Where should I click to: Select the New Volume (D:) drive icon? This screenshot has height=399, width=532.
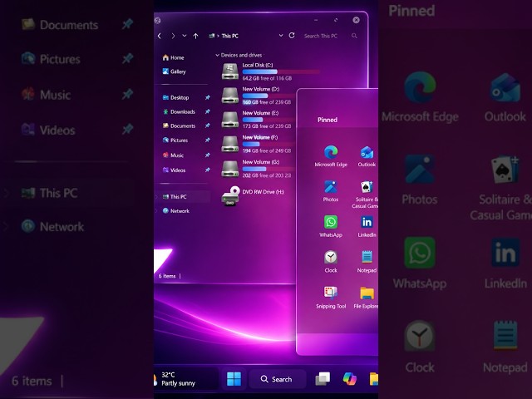point(230,96)
